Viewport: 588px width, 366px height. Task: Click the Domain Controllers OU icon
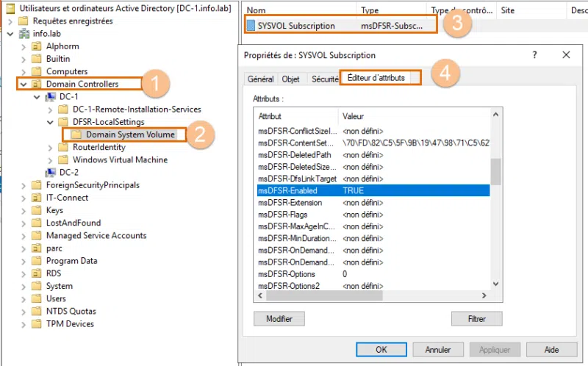pos(36,85)
